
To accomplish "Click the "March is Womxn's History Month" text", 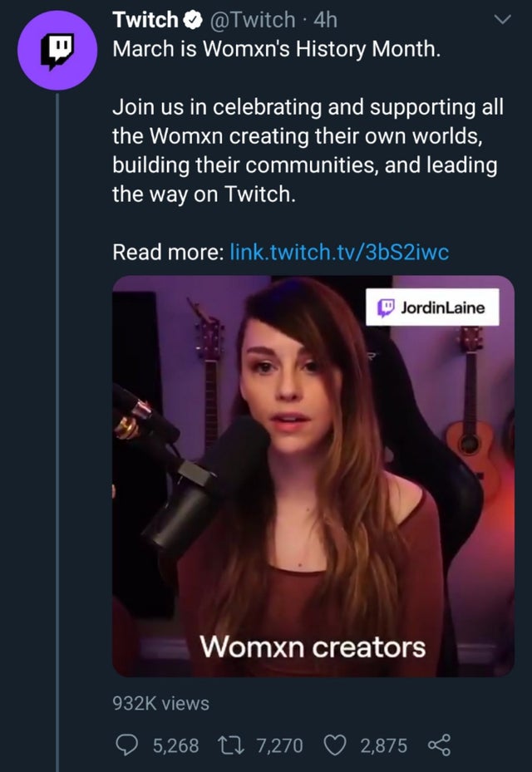I will [x=273, y=49].
